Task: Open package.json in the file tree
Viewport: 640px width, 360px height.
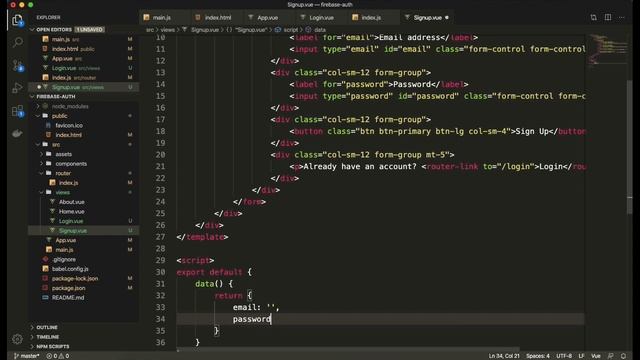Action: click(x=69, y=288)
